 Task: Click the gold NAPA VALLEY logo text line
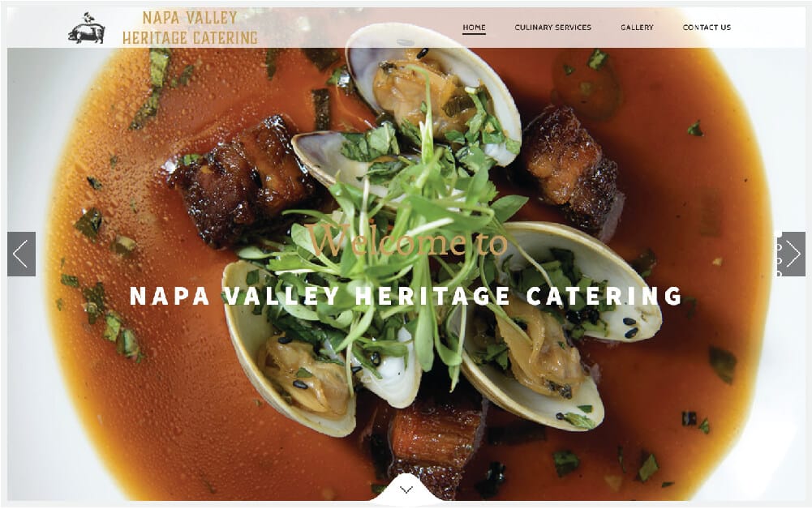point(190,18)
